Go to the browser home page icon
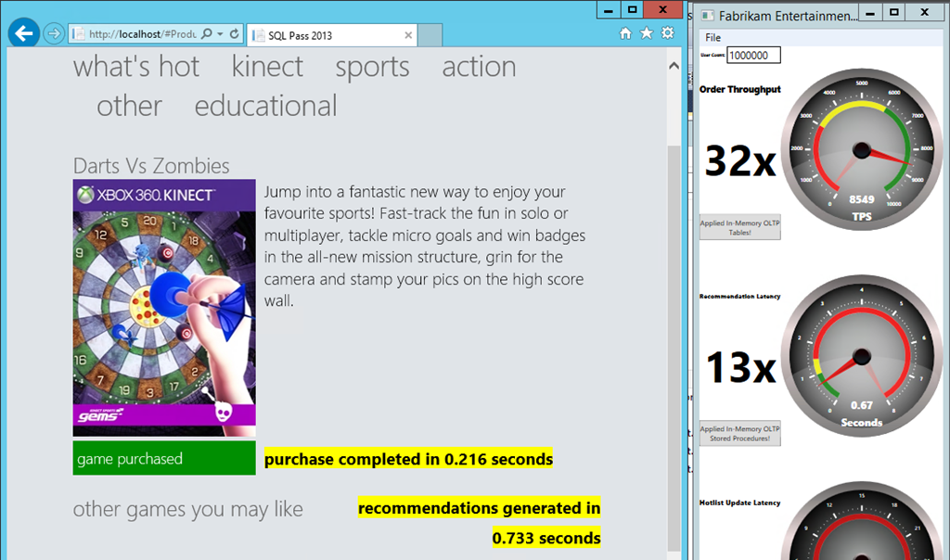This screenshot has height=560, width=950. tap(625, 33)
